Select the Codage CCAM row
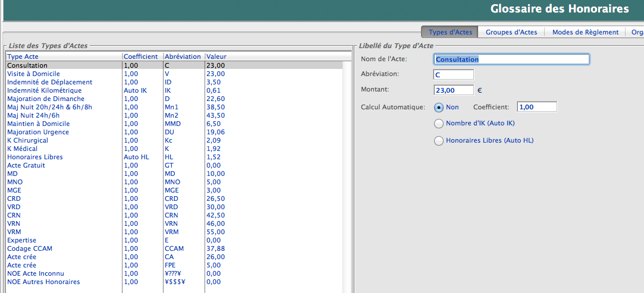The image size is (644, 293). (x=175, y=248)
